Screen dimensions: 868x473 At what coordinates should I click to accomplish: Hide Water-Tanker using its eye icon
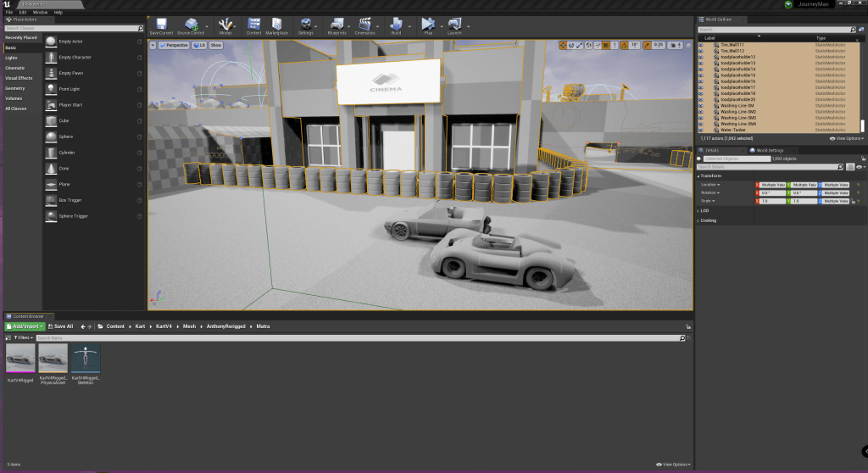700,129
